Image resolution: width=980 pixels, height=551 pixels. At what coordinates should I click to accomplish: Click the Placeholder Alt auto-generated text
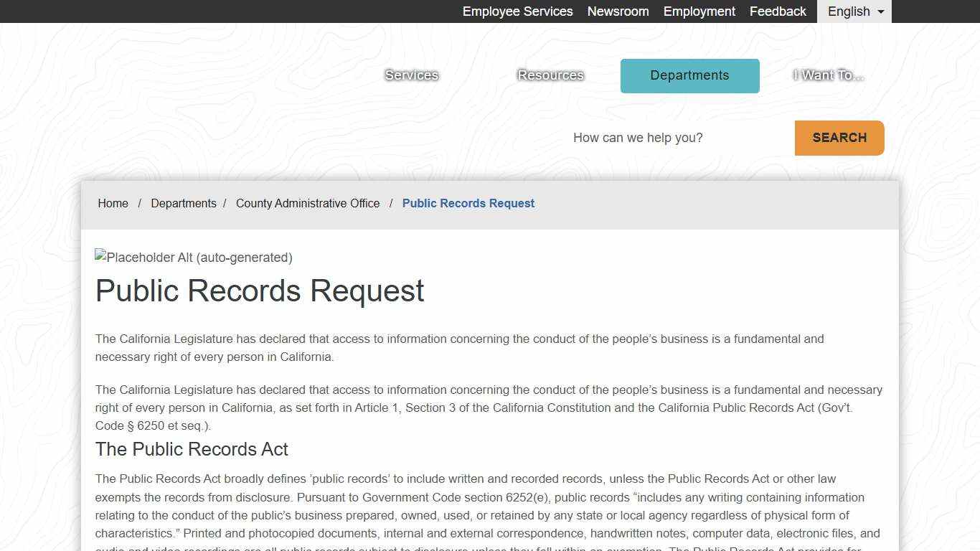(199, 257)
